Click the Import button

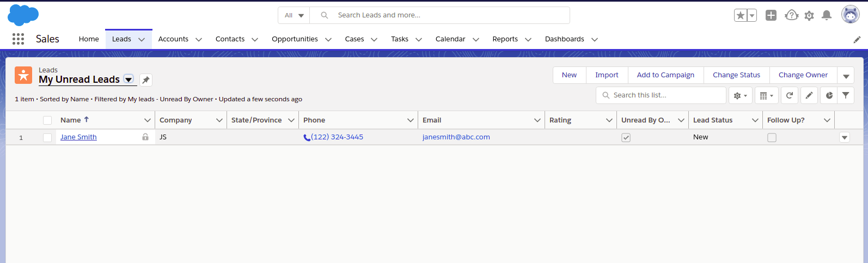607,75
